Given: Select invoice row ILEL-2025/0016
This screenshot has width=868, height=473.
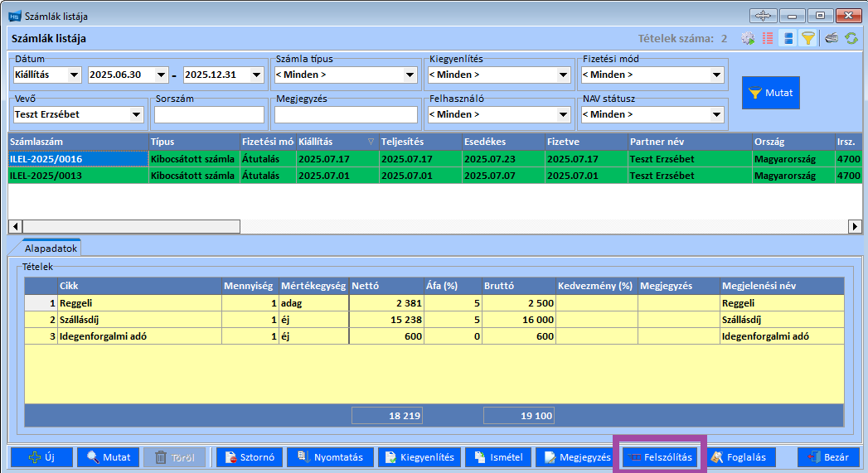Looking at the screenshot, I should pos(435,159).
